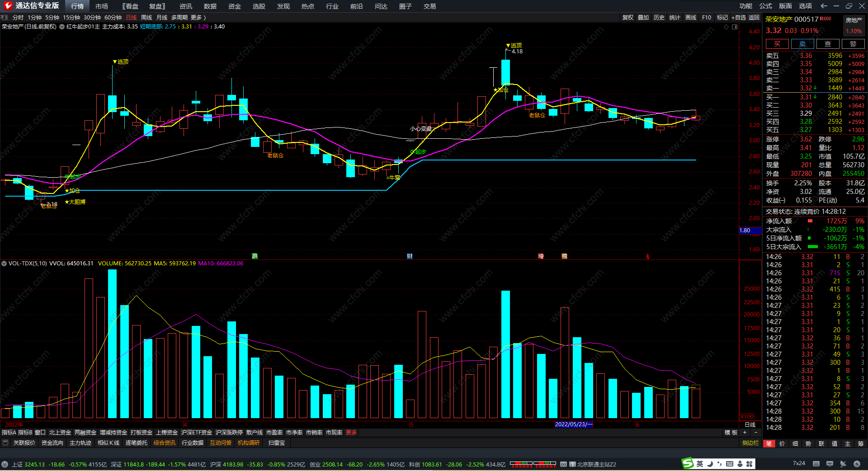Screen dimensions: 868x471
Task: Click the lightning bolt status icon
Action: pyautogui.click(x=857, y=464)
